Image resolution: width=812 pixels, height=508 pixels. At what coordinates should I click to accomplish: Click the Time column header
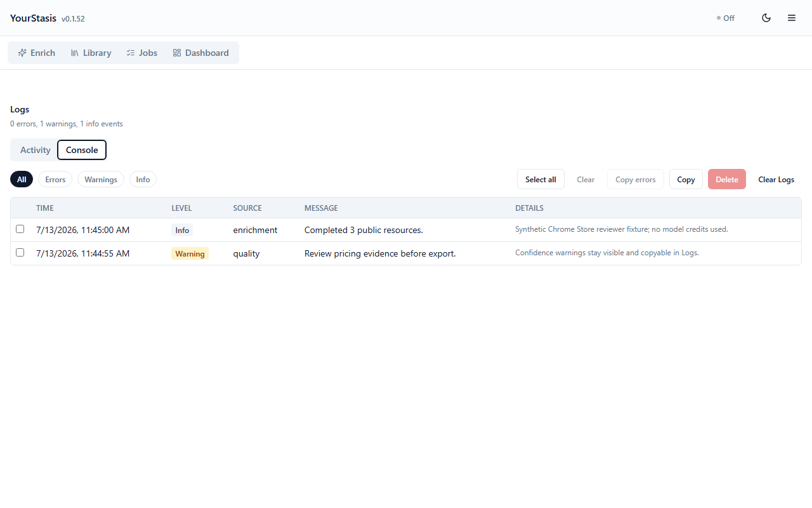45,208
